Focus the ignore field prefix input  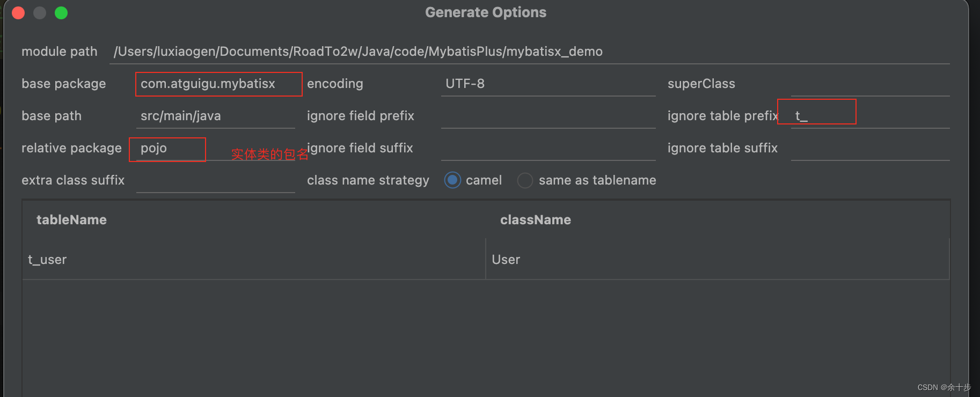point(547,116)
